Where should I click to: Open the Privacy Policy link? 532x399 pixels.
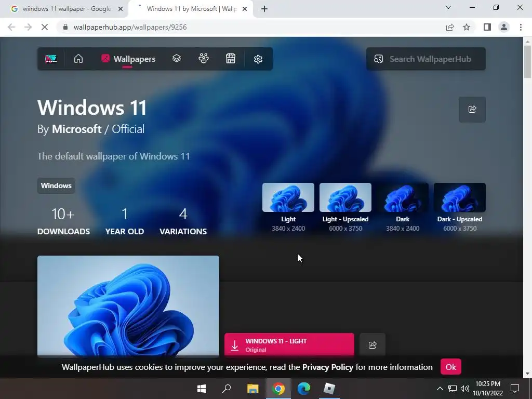click(x=328, y=367)
